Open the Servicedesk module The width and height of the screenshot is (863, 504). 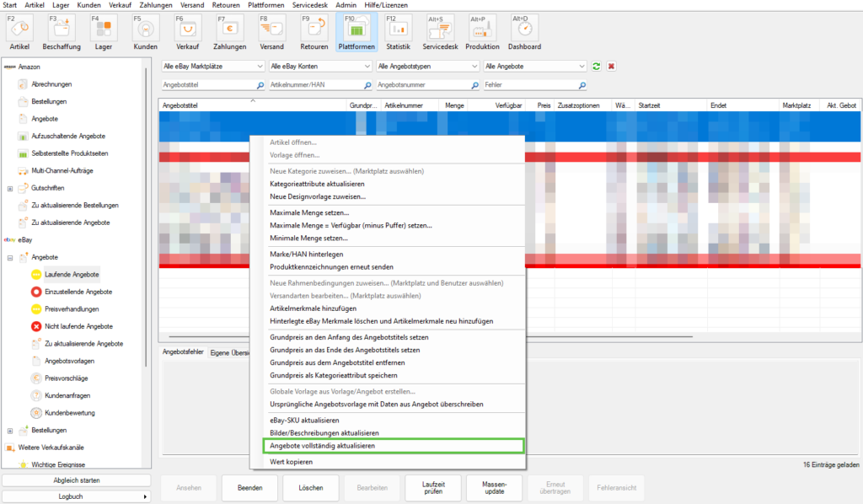pyautogui.click(x=440, y=31)
